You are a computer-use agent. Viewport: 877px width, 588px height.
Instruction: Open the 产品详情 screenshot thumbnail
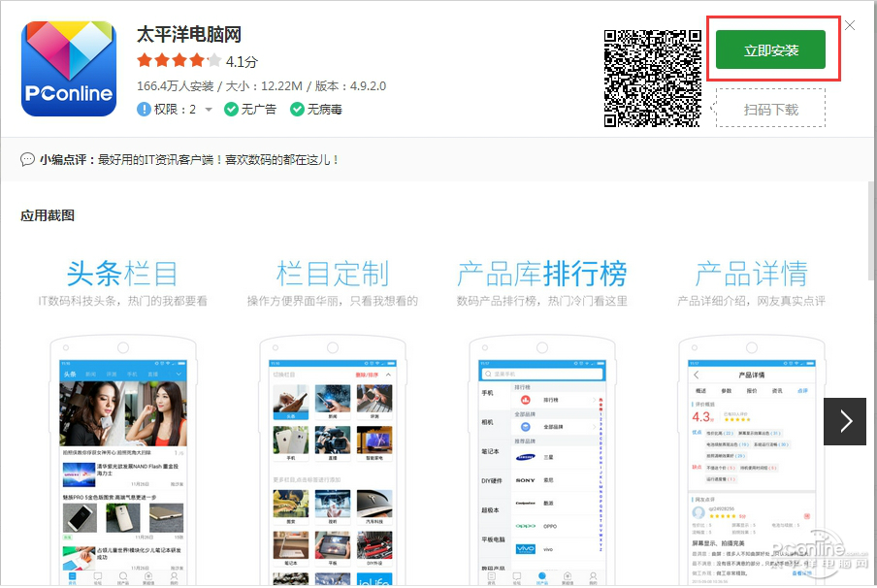tap(752, 422)
